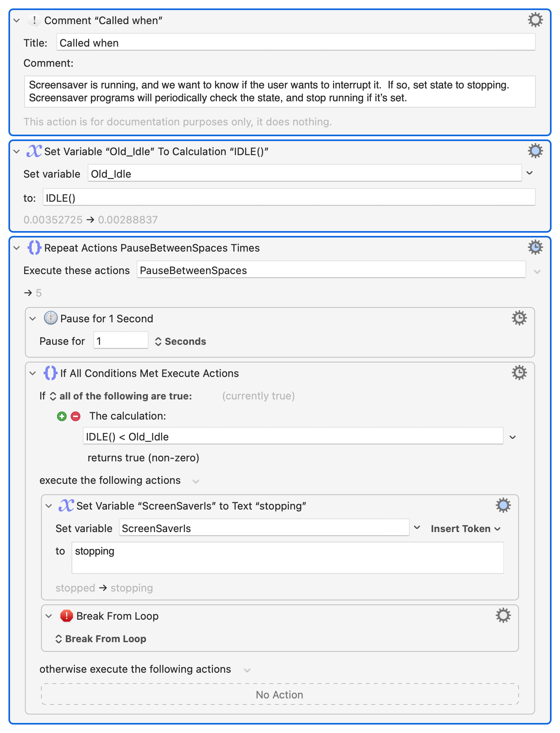The image size is (560, 733).
Task: Open gear menu of Repeat Actions action
Action: point(535,248)
